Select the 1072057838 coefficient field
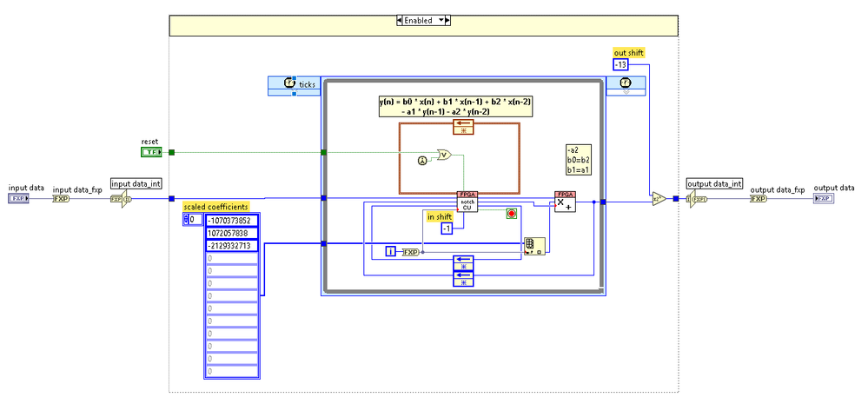 (232, 233)
